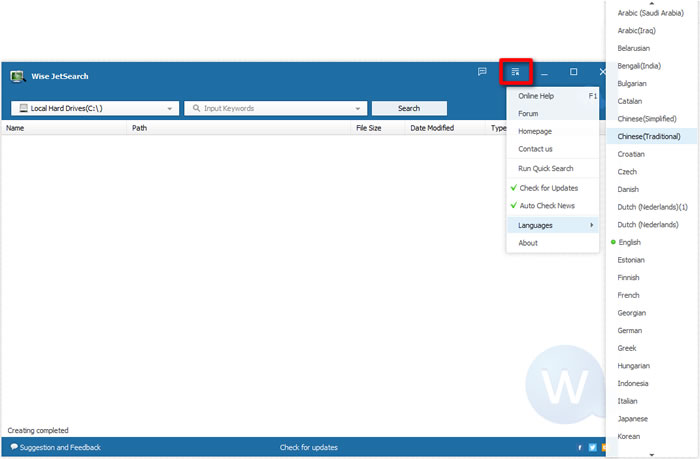Select Finnish language
Viewport: 700px width, 459px height.
[652, 277]
